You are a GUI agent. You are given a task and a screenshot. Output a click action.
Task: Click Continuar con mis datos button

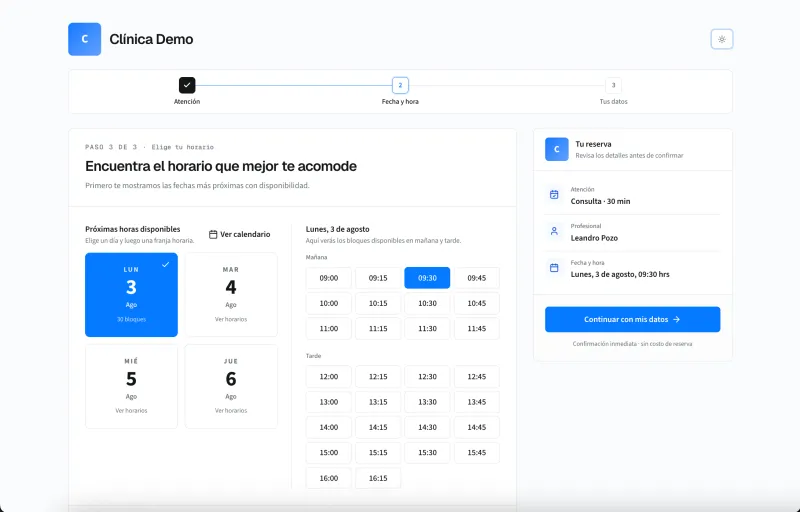point(633,319)
